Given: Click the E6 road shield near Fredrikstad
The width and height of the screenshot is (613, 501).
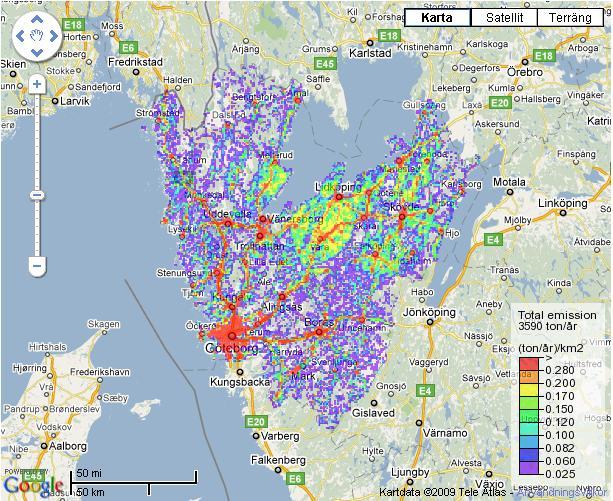Looking at the screenshot, I should [x=128, y=48].
